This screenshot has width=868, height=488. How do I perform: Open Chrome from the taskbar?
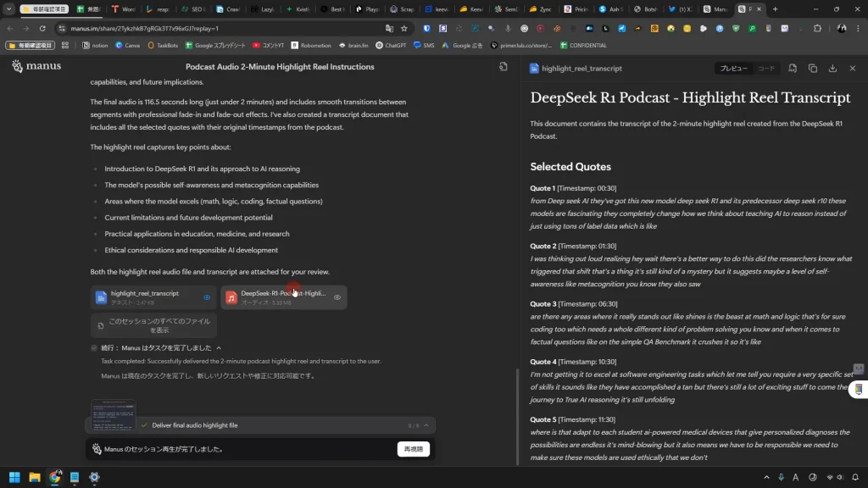(x=54, y=477)
